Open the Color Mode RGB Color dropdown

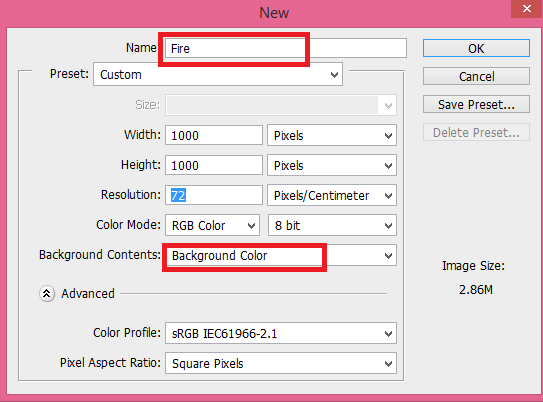point(212,225)
